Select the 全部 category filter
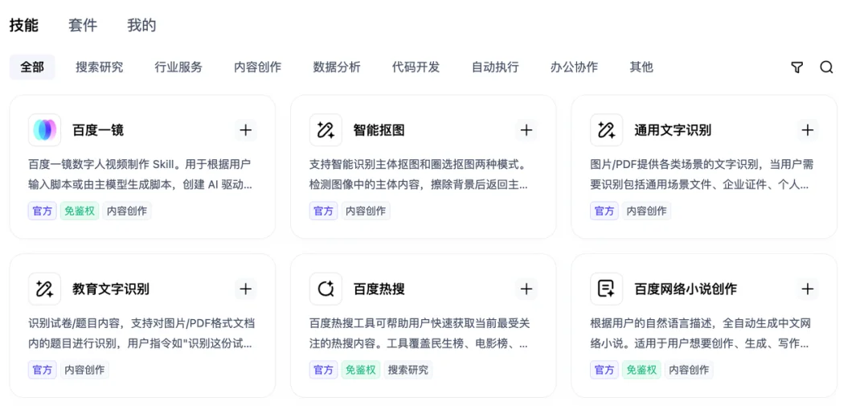This screenshot has height=406, width=868. click(32, 68)
